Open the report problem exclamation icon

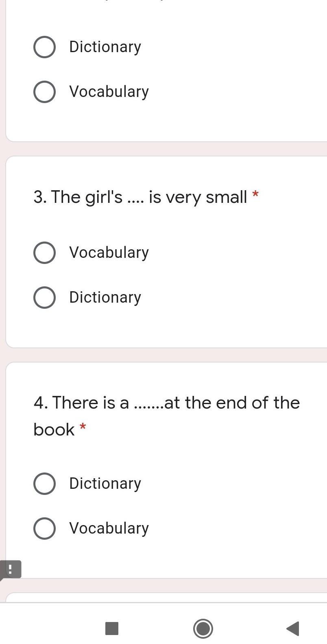[x=10, y=569]
